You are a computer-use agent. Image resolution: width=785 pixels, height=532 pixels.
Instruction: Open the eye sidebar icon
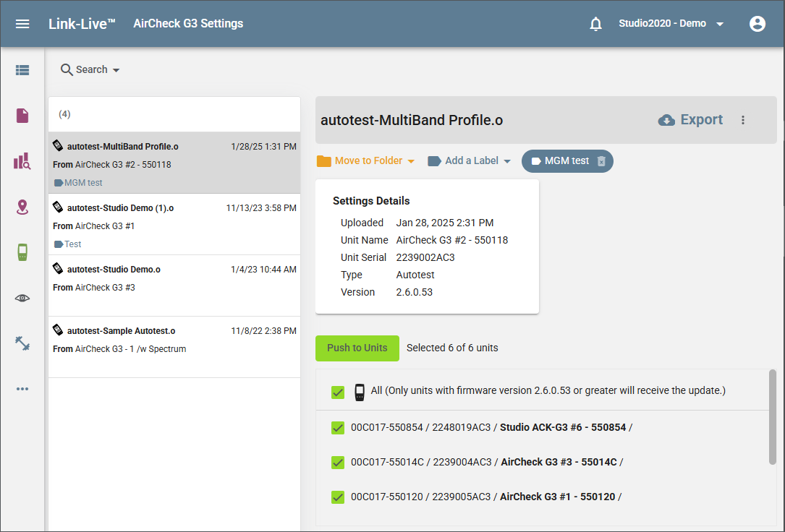pos(22,298)
